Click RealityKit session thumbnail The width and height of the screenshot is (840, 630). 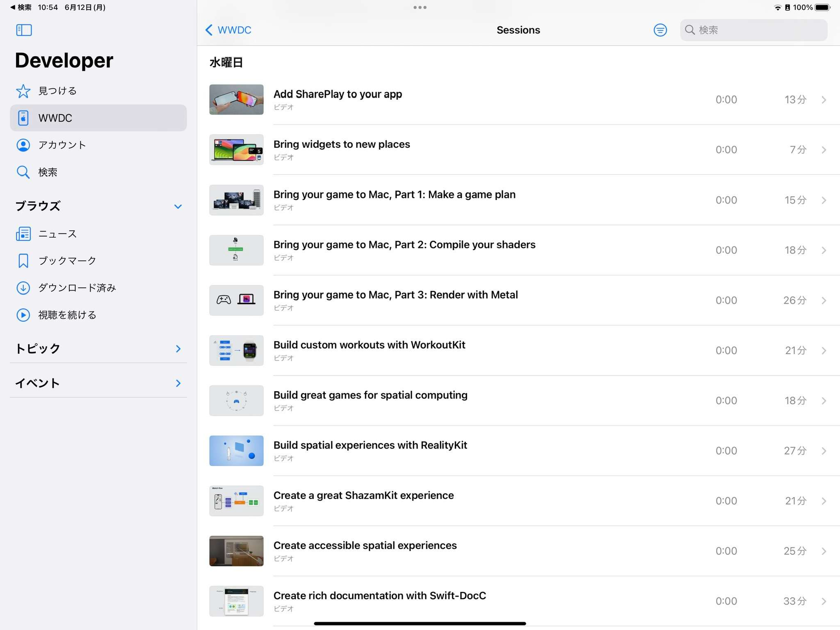[236, 451]
